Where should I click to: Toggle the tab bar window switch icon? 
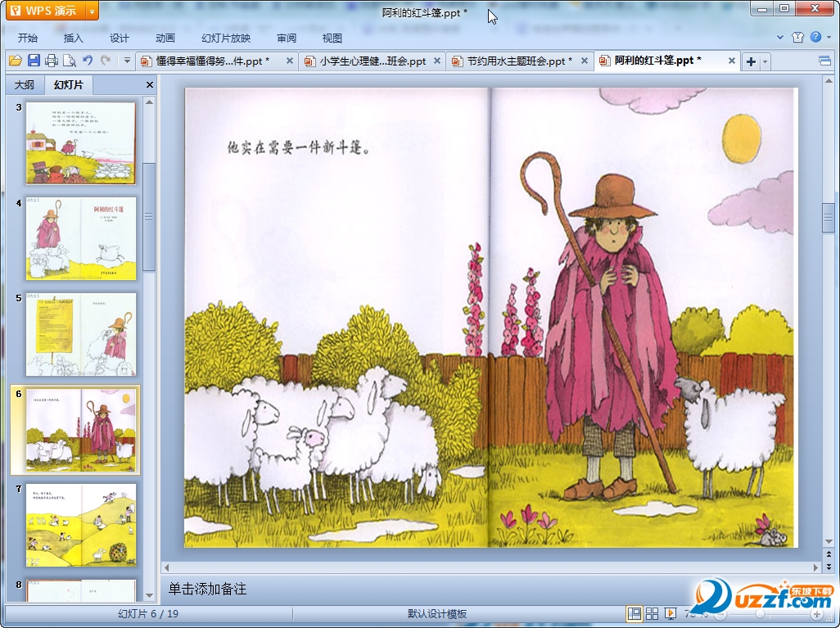coord(825,61)
